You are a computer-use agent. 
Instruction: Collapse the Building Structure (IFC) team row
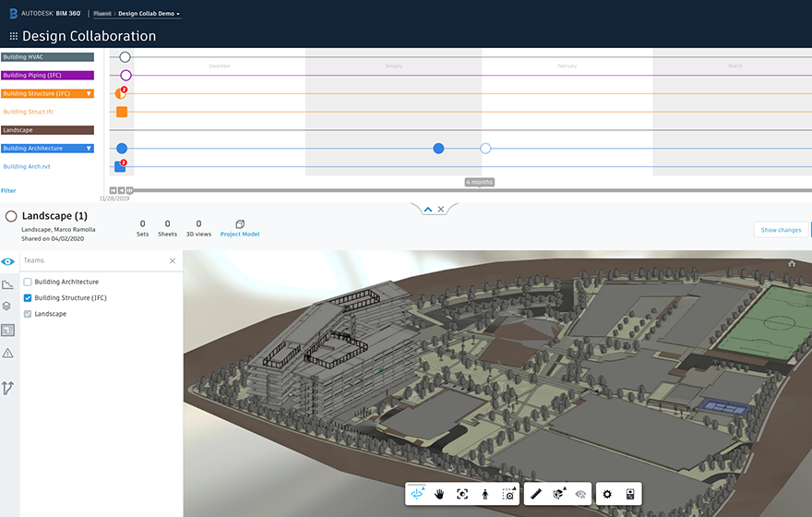(x=89, y=94)
